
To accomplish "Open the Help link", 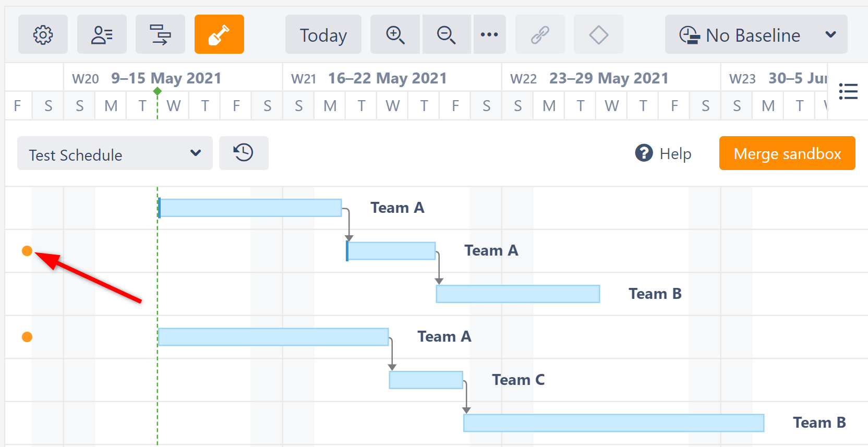I will tap(664, 153).
